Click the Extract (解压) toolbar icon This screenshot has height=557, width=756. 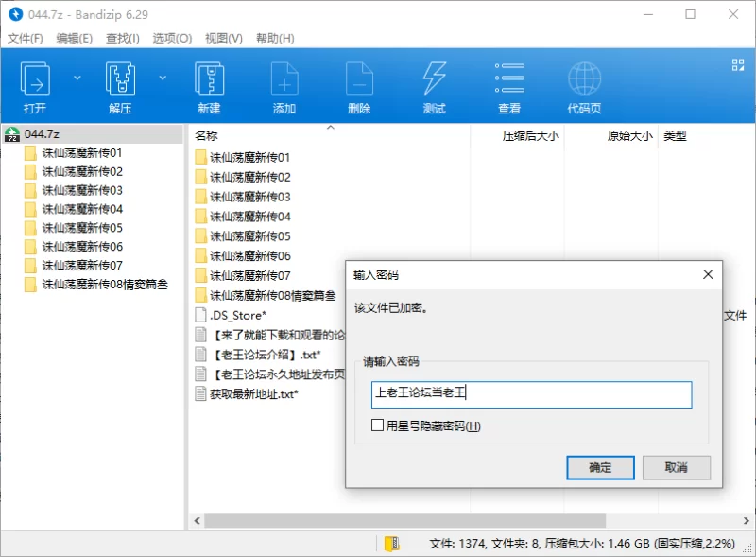point(120,78)
